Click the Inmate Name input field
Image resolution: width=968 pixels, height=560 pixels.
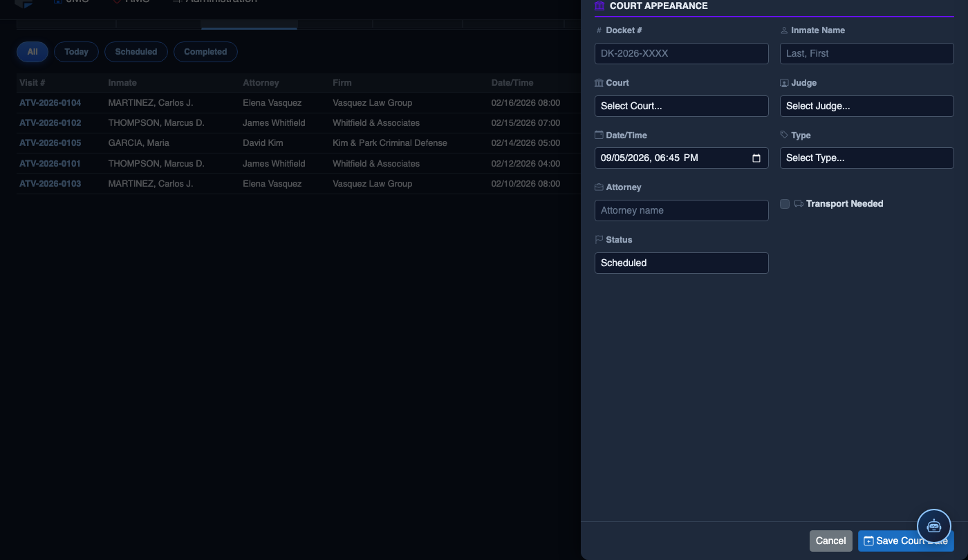coord(867,53)
